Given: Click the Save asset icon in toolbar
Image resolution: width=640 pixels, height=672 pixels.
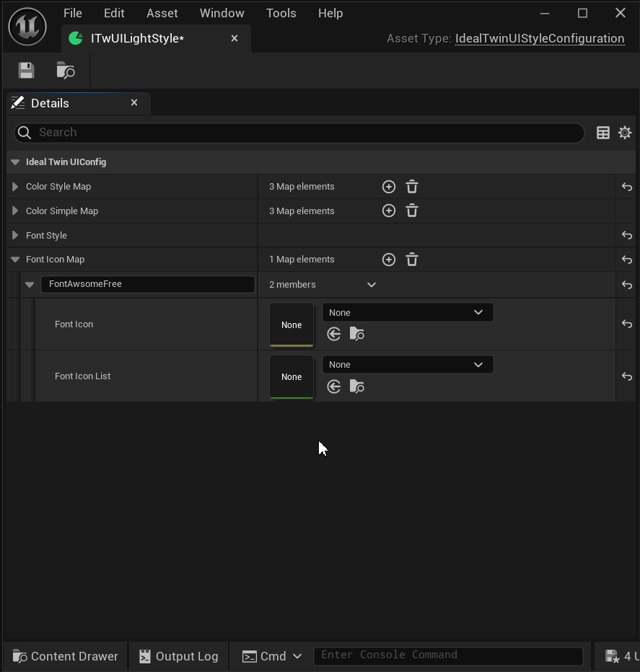Looking at the screenshot, I should point(27,70).
